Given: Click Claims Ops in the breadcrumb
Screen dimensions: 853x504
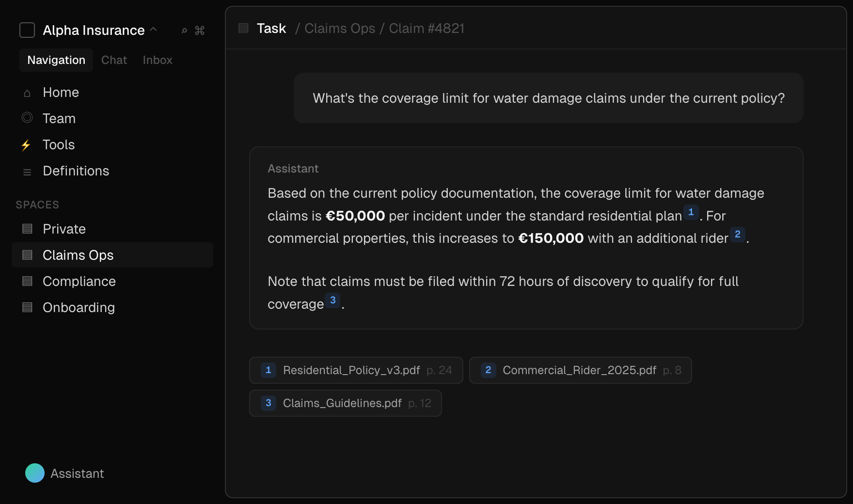Looking at the screenshot, I should (x=339, y=29).
